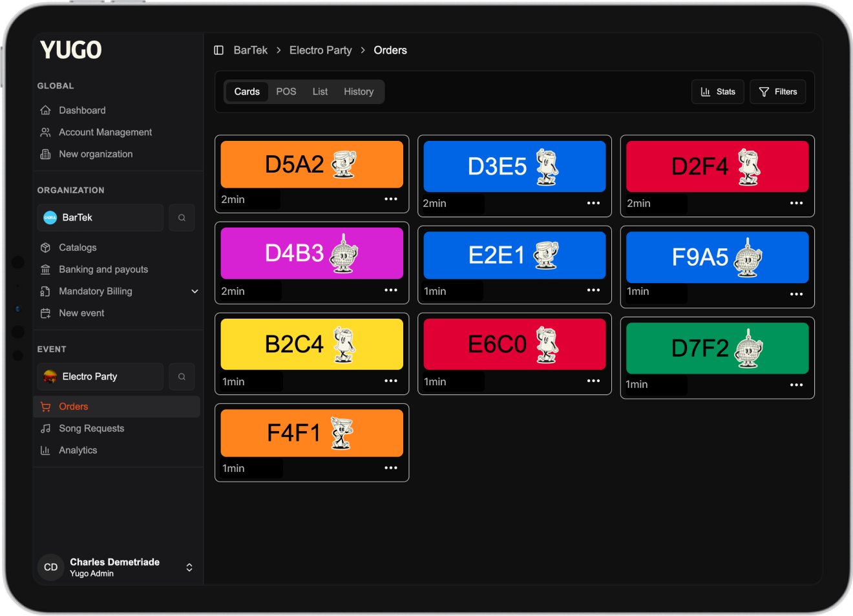Switch to the Cards view tab
853x616 pixels.
(x=247, y=92)
